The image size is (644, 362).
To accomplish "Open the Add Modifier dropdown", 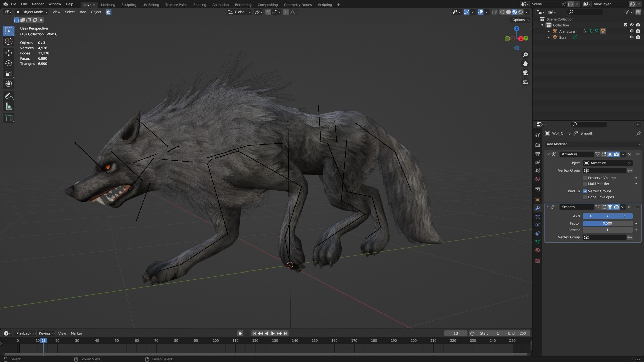I will pyautogui.click(x=593, y=144).
